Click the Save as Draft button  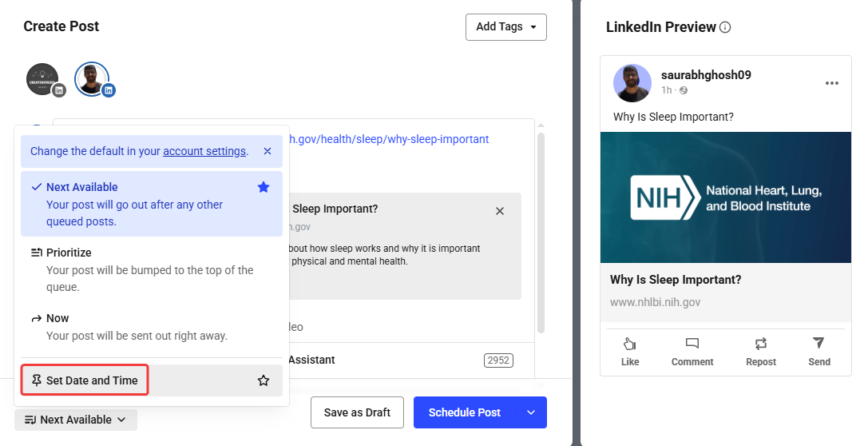click(x=357, y=412)
